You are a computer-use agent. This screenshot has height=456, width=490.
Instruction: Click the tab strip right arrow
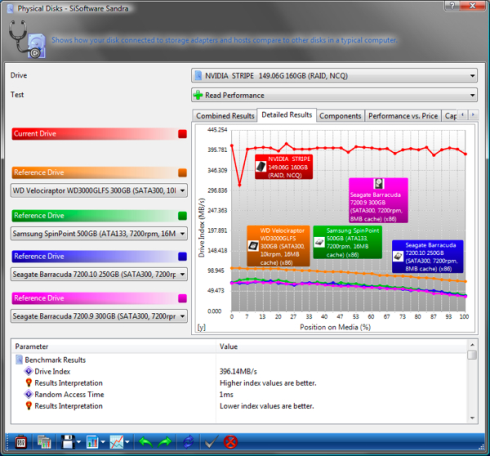[473, 115]
